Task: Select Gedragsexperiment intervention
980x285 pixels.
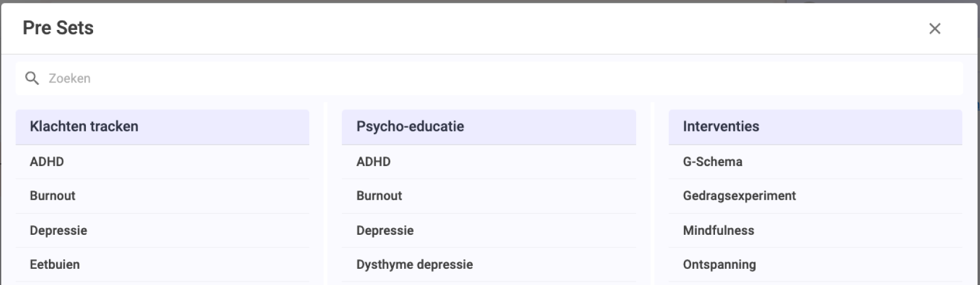Action: pyautogui.click(x=815, y=196)
